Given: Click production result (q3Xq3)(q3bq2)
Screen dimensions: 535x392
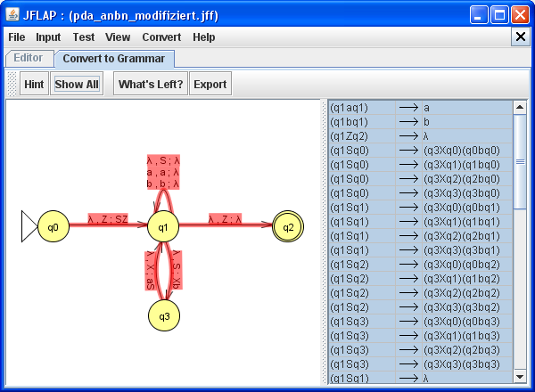Looking at the screenshot, I should click(462, 307).
